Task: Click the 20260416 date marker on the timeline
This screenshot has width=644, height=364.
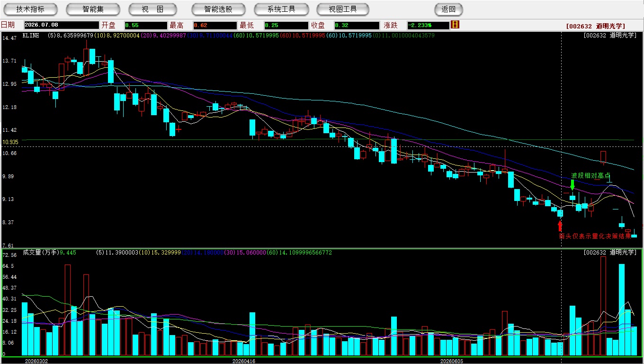Action: pos(243,361)
